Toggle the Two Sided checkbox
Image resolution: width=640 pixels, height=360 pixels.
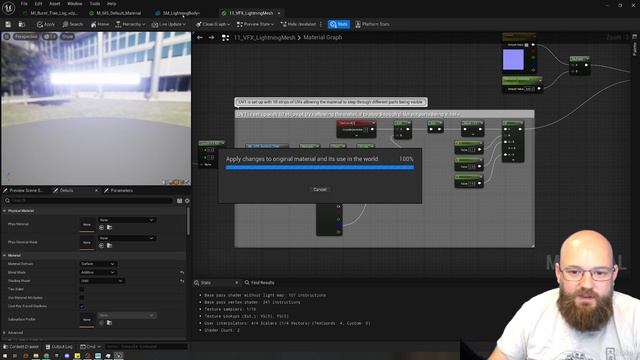(x=82, y=289)
